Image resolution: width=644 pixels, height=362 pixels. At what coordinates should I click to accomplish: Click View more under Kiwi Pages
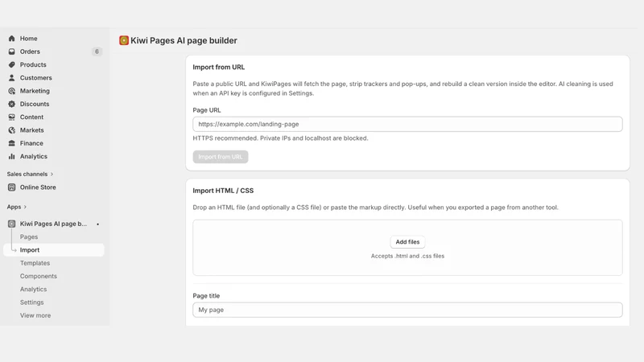(35, 316)
